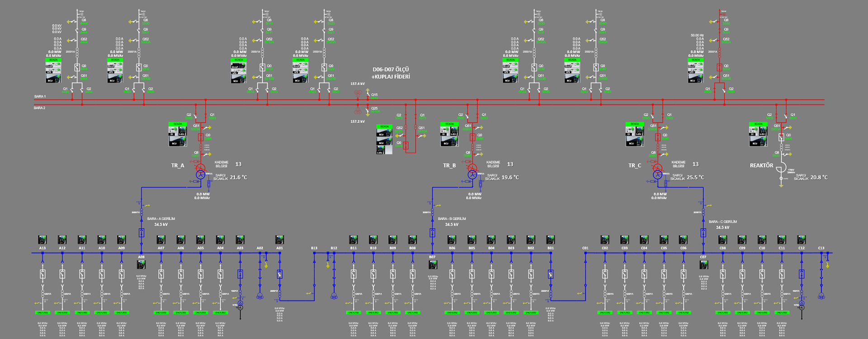Click the TR_C transformer label
This screenshot has width=868, height=339.
click(x=635, y=165)
